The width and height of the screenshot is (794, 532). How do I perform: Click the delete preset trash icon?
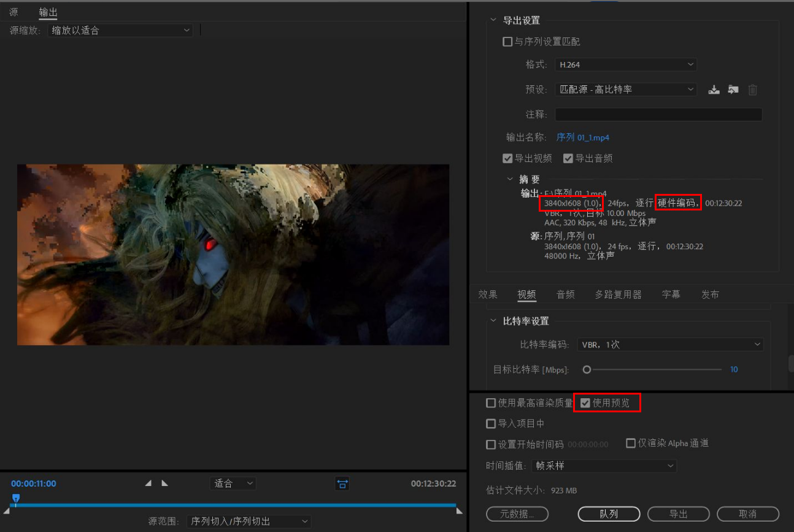753,90
